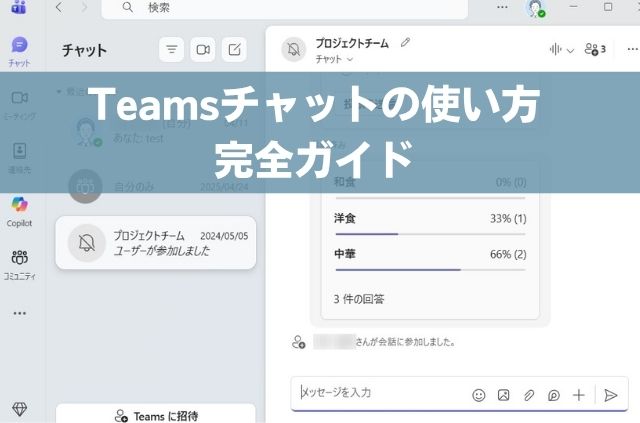Send the message with arrow icon
This screenshot has width=640, height=423.
611,395
